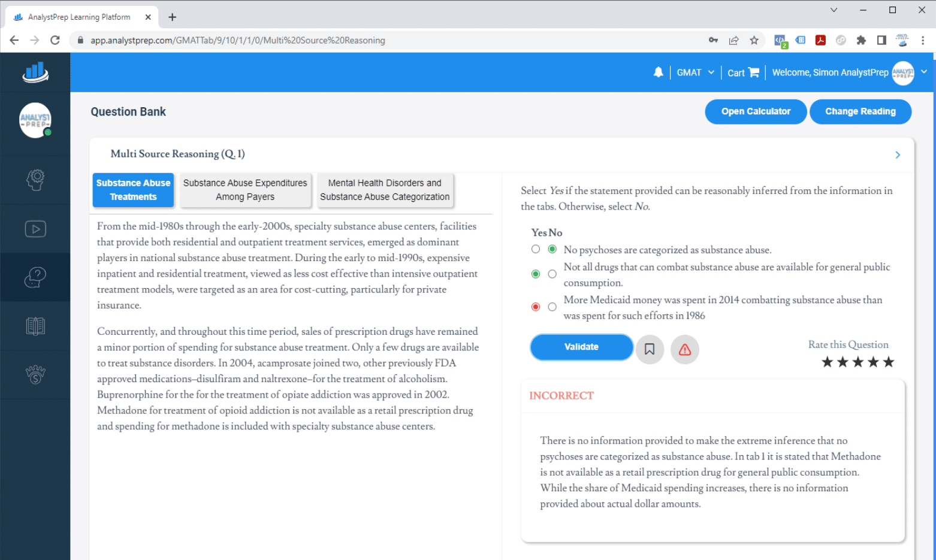
Task: Open the study notes book icon in sidebar
Action: point(35,326)
